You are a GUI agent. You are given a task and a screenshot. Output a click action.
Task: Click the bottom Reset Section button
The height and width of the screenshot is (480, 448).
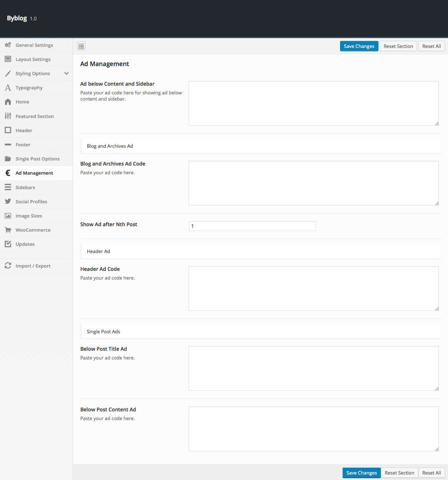point(399,473)
